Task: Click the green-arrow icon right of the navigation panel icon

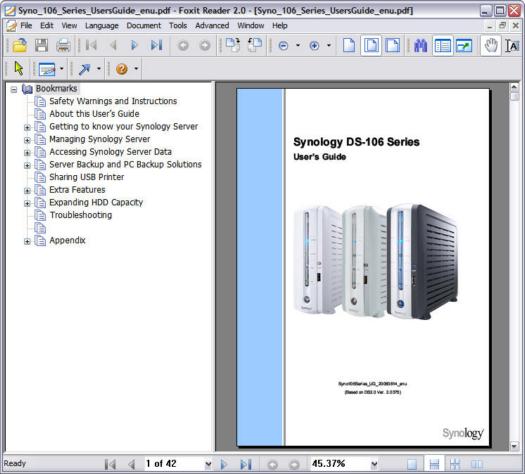Action: click(464, 46)
